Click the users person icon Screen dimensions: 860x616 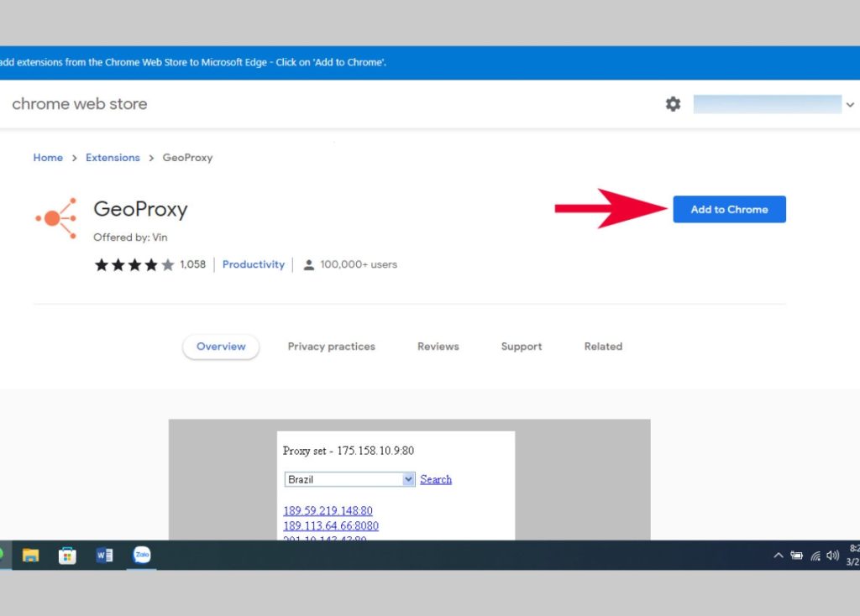tap(309, 264)
